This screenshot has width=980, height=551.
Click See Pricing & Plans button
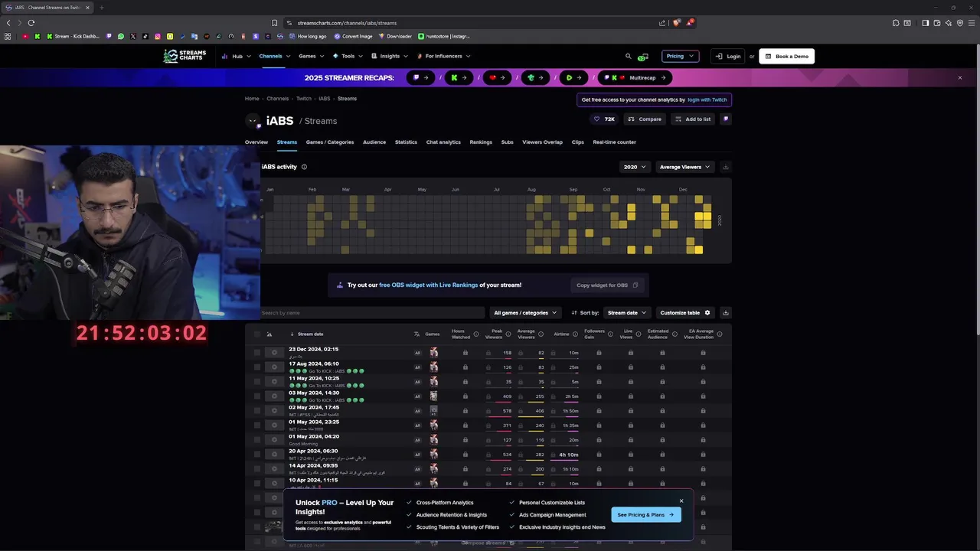point(645,514)
